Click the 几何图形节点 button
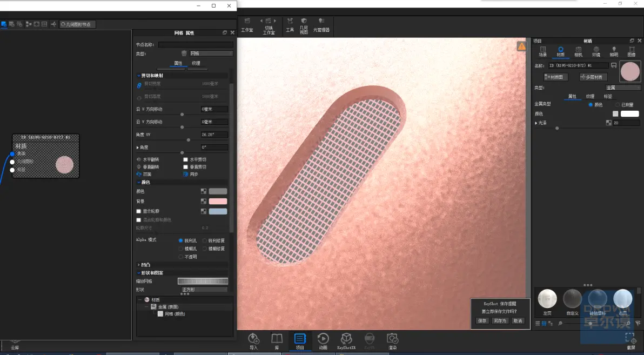This screenshot has height=355, width=644. (77, 24)
